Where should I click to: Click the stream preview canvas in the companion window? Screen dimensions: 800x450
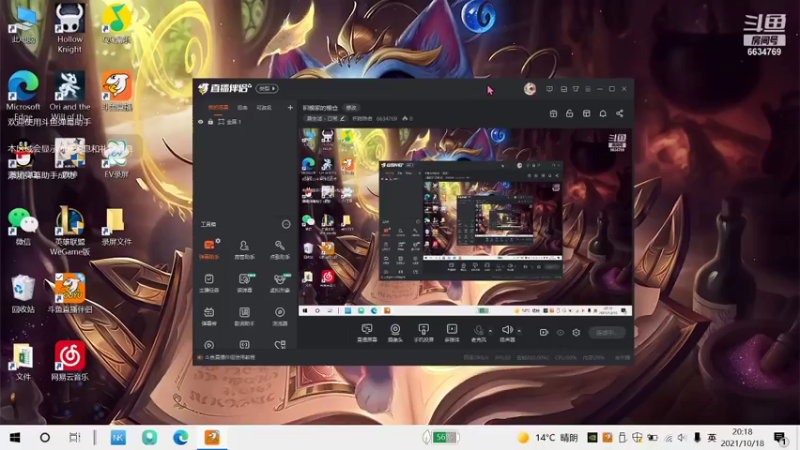465,222
